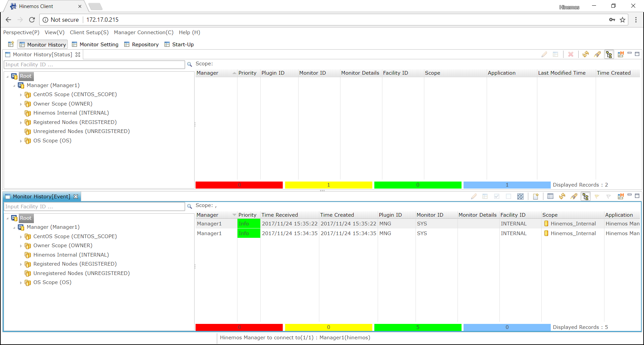Switch to the Repository perspective tab

tap(141, 44)
